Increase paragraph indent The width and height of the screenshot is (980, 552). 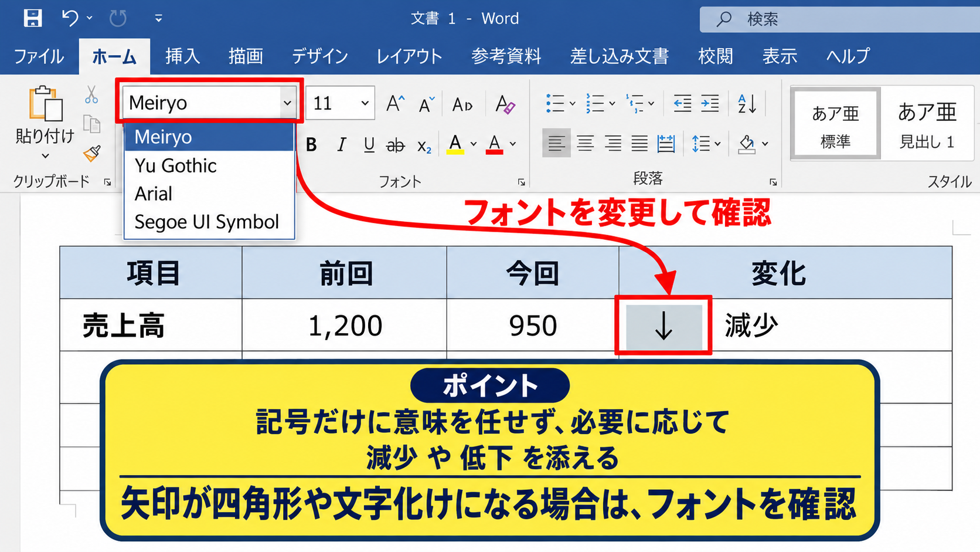(710, 104)
